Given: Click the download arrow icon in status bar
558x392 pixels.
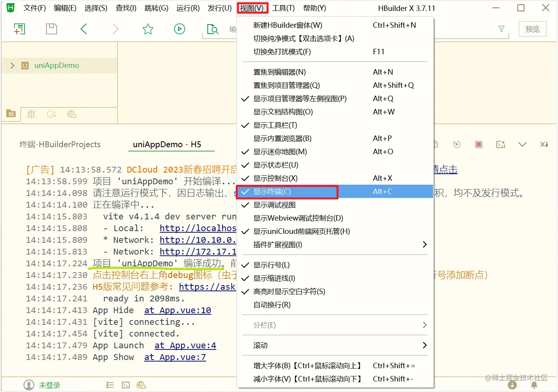Looking at the screenshot, I should tap(512, 385).
